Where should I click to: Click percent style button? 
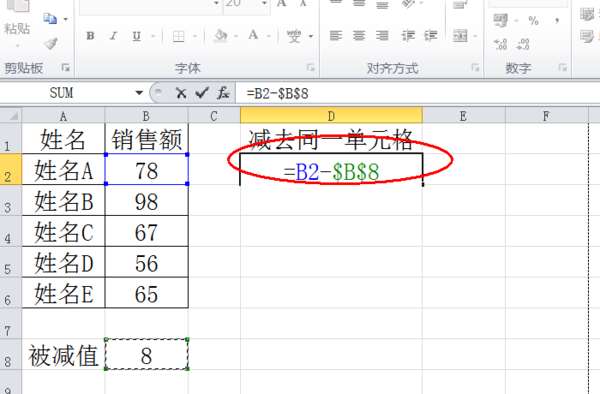pyautogui.click(x=533, y=20)
